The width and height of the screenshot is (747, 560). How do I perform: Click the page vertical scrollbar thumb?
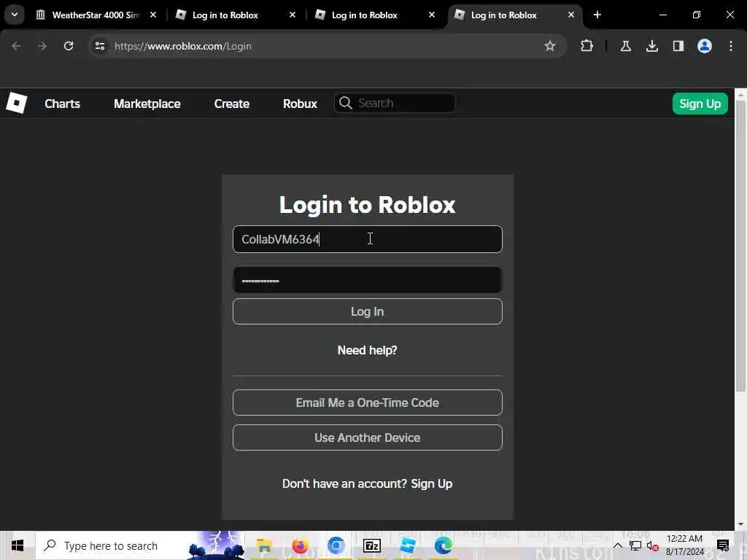[740, 246]
